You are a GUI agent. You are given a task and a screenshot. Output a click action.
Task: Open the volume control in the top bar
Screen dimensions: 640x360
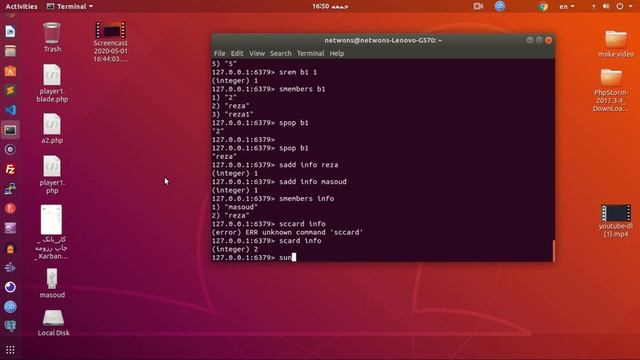coord(606,6)
